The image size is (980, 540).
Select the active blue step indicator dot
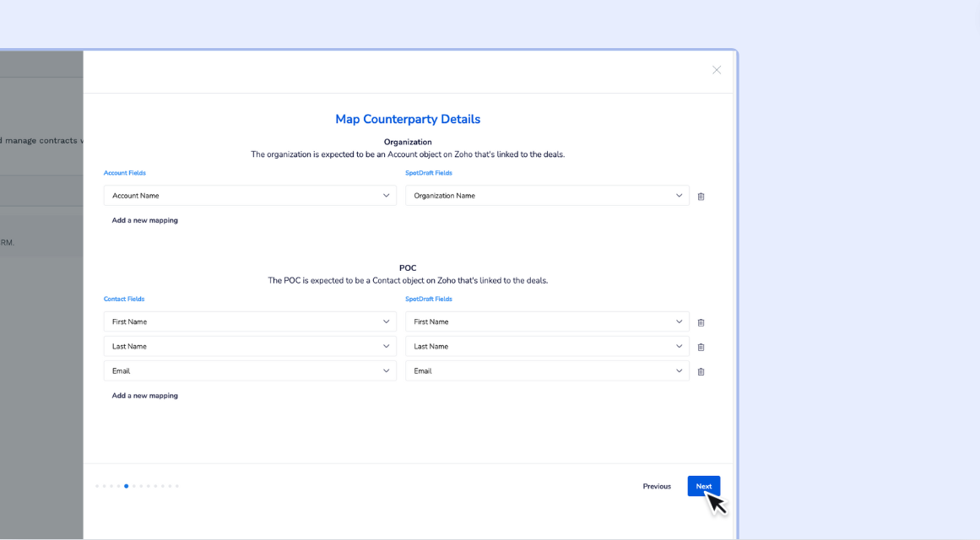click(x=127, y=486)
